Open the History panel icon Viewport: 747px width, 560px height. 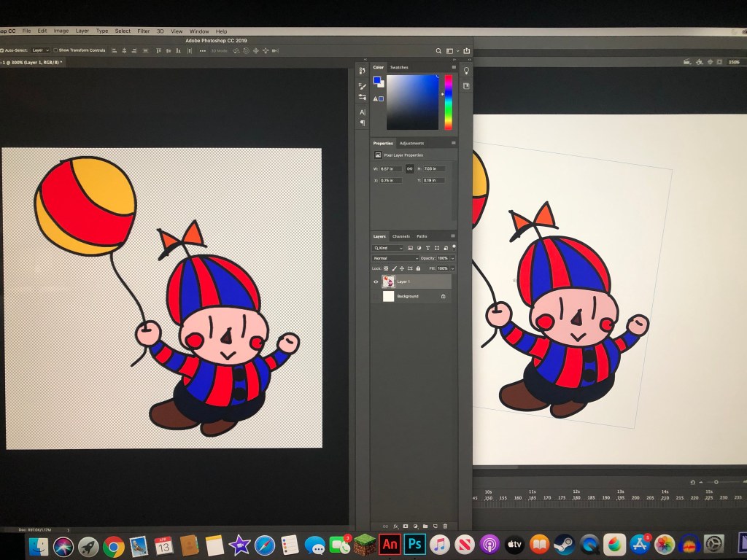click(362, 71)
